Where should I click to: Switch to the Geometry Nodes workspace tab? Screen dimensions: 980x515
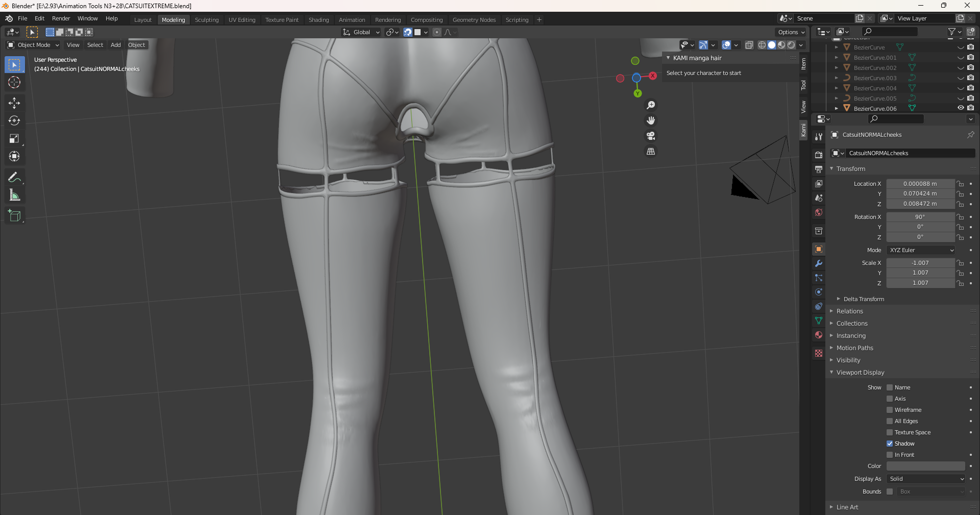point(474,20)
